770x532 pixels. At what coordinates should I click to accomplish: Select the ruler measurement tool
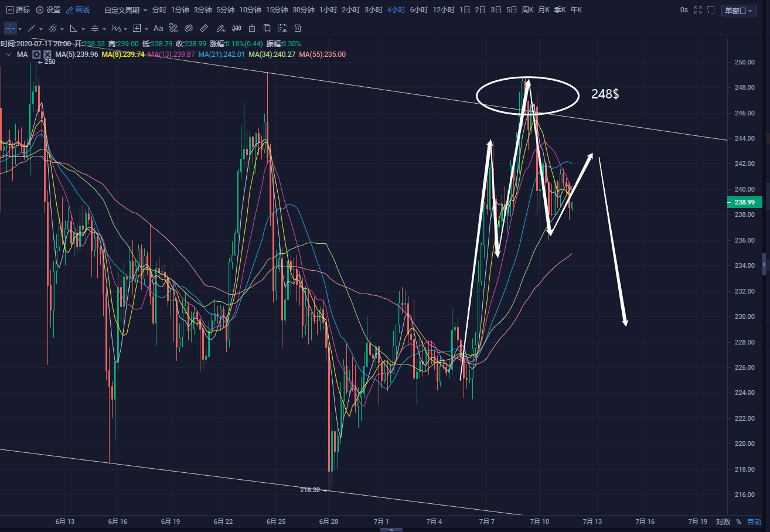204,28
